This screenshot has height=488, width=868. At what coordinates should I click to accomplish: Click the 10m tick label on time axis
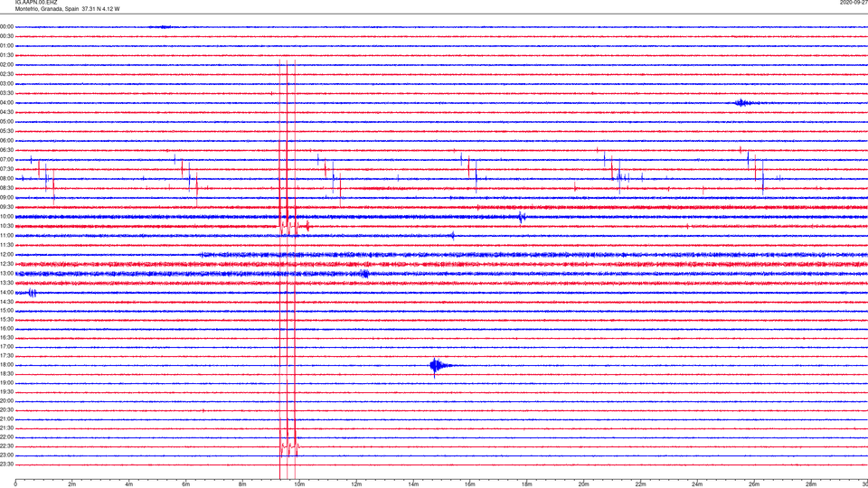point(299,484)
